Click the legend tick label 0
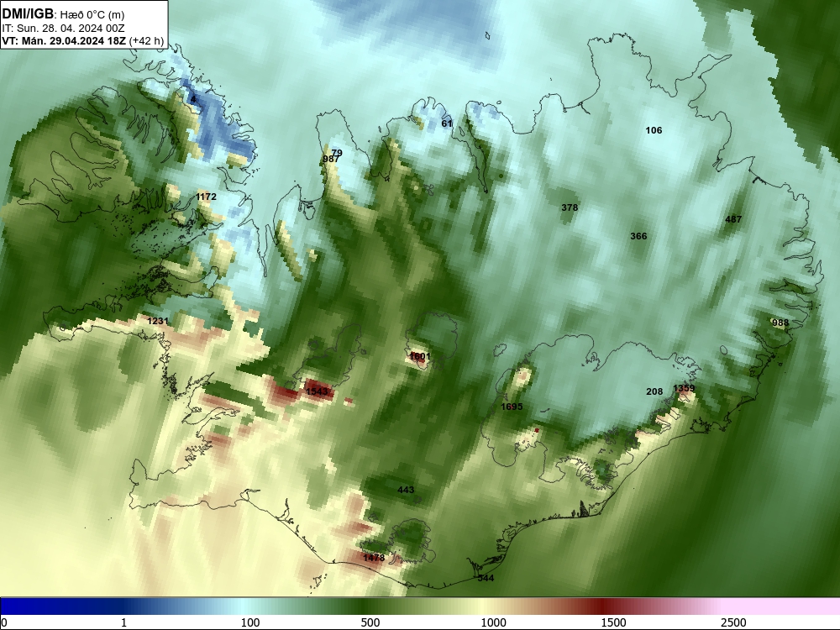Viewport: 840px width, 630px height. click(4, 622)
